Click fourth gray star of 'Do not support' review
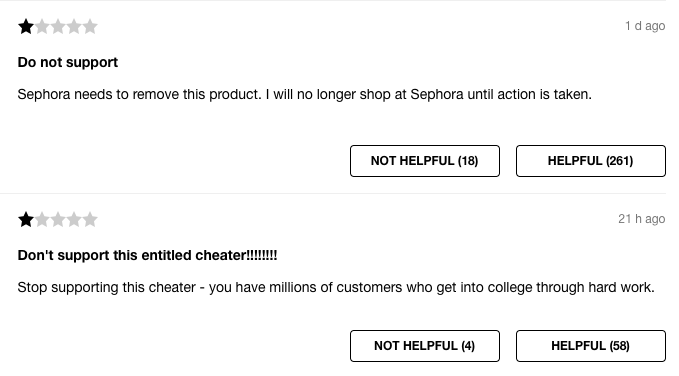The image size is (679, 376). pyautogui.click(x=74, y=27)
